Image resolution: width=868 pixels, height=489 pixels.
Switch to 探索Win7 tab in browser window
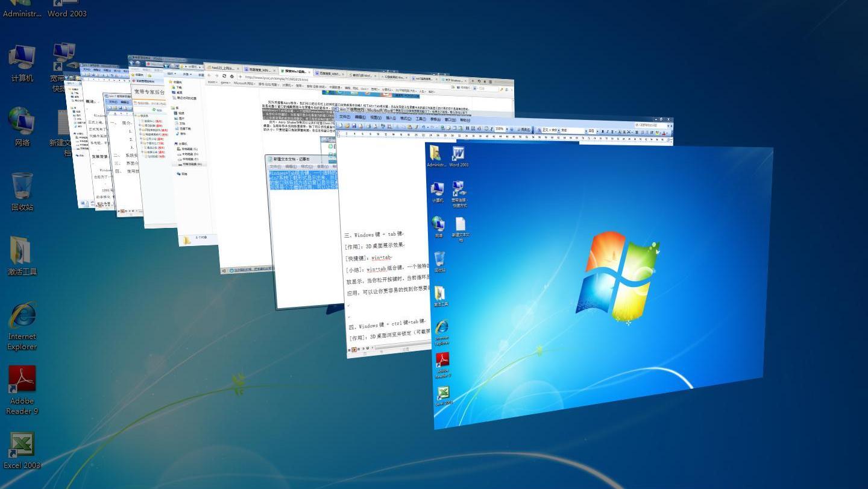point(297,71)
